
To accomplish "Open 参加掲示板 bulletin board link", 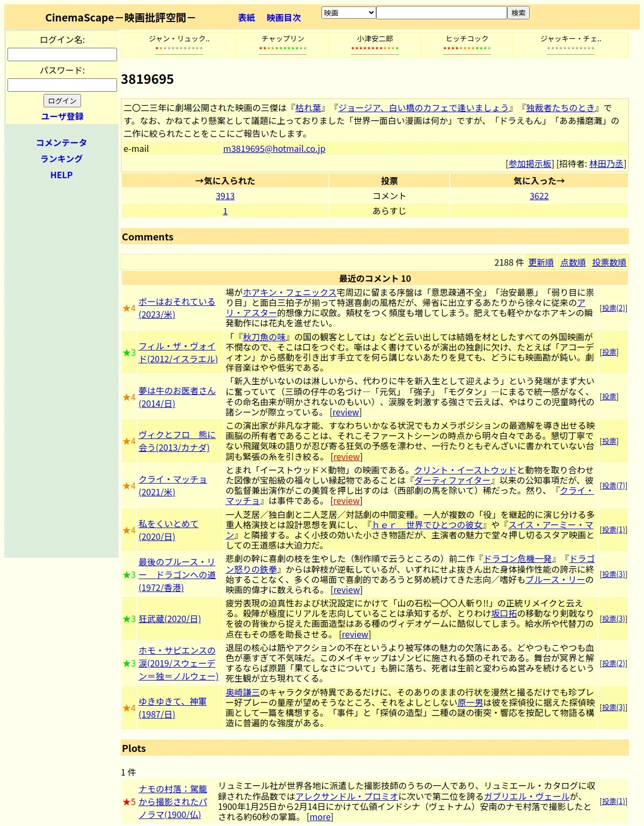I will pyautogui.click(x=530, y=164).
